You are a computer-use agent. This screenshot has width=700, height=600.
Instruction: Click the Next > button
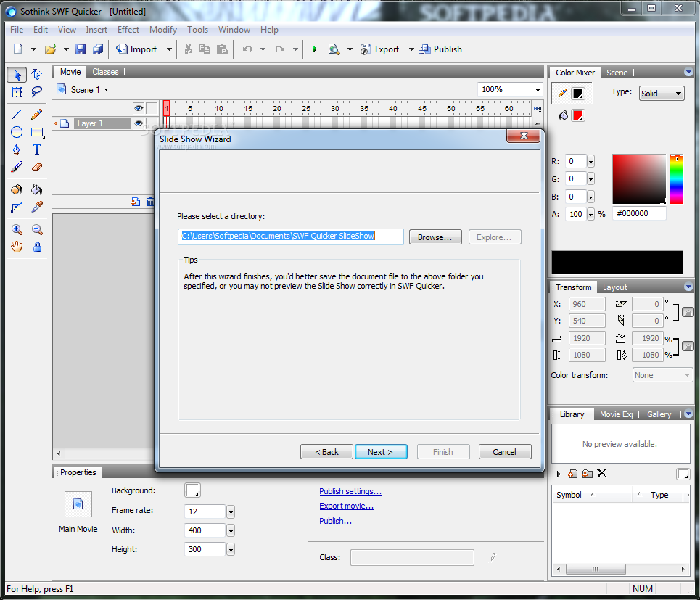(381, 452)
